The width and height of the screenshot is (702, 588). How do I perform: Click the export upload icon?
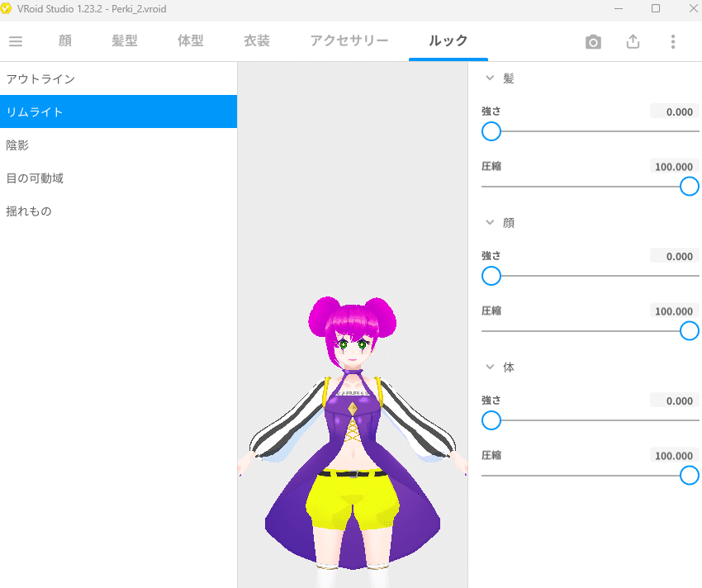[x=633, y=41]
